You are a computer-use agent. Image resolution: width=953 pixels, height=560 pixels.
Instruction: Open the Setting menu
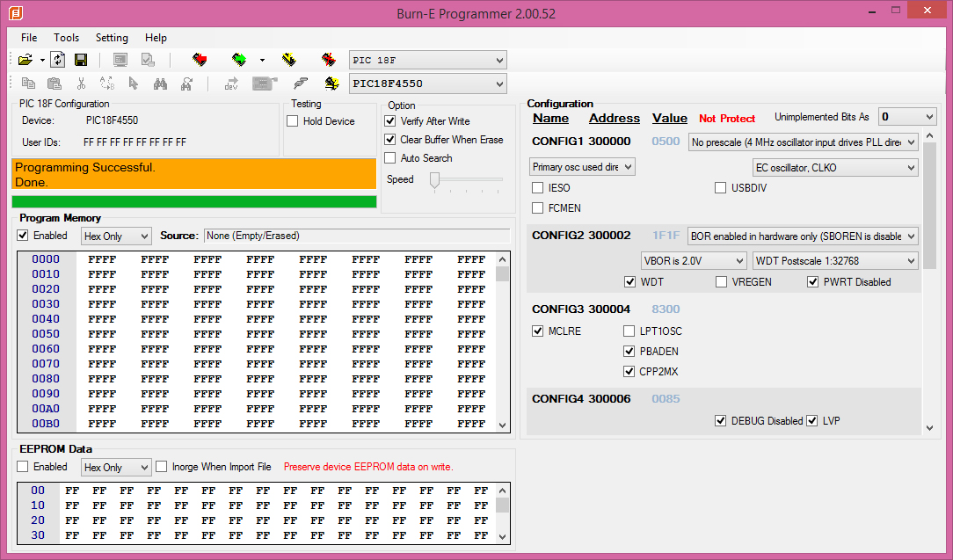pyautogui.click(x=112, y=37)
